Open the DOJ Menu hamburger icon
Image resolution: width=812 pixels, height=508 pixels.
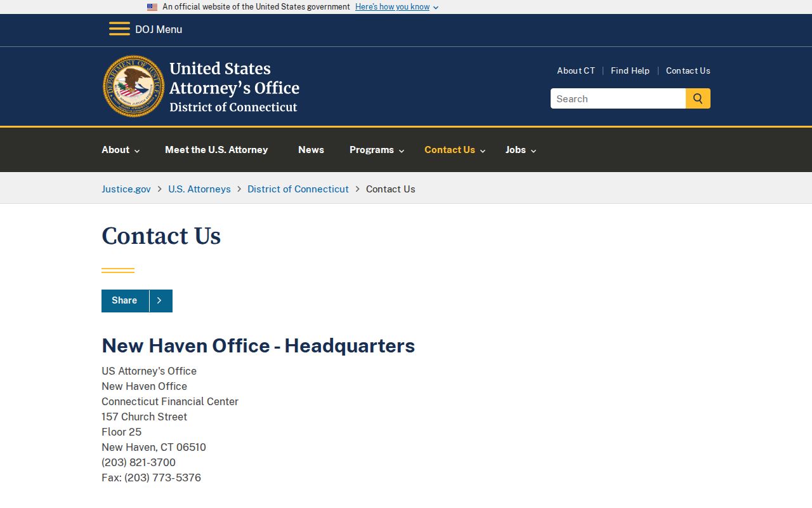(119, 29)
